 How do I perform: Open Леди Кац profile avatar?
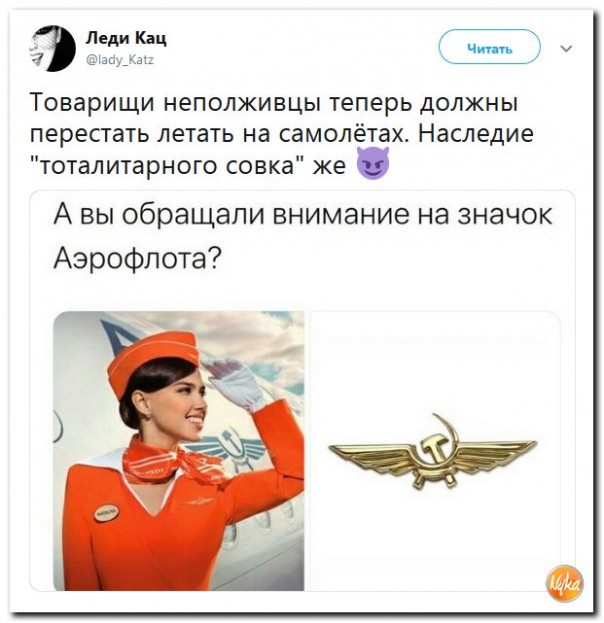pyautogui.click(x=53, y=48)
